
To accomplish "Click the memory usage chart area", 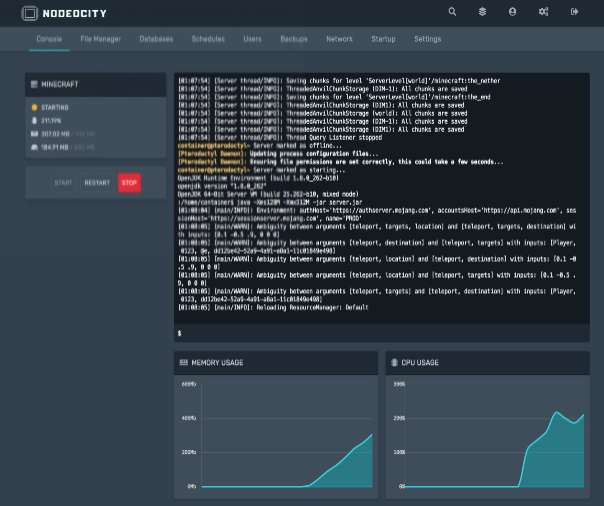I will (x=276, y=436).
